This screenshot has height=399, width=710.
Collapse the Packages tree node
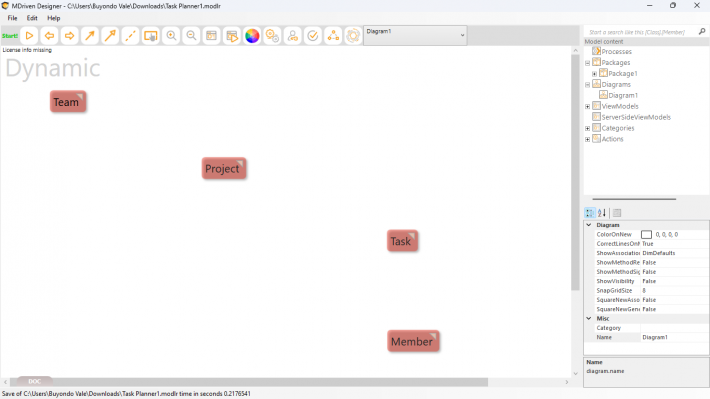click(588, 63)
